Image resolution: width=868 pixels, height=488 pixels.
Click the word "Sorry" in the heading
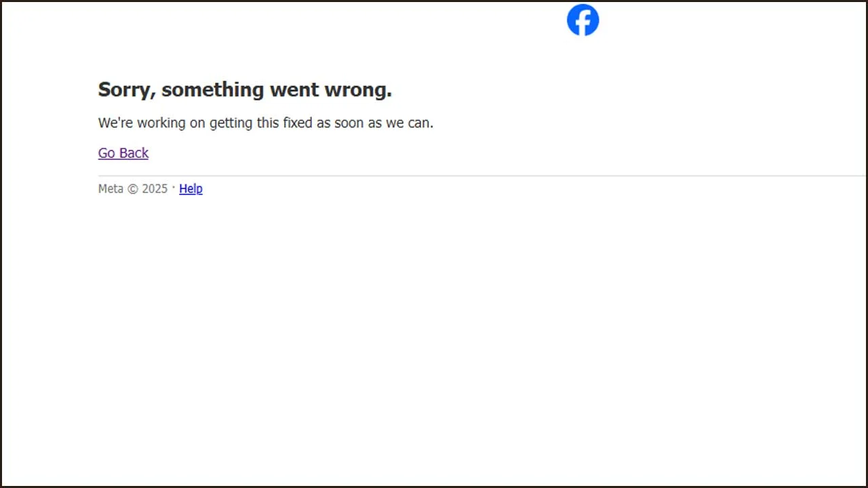click(125, 89)
